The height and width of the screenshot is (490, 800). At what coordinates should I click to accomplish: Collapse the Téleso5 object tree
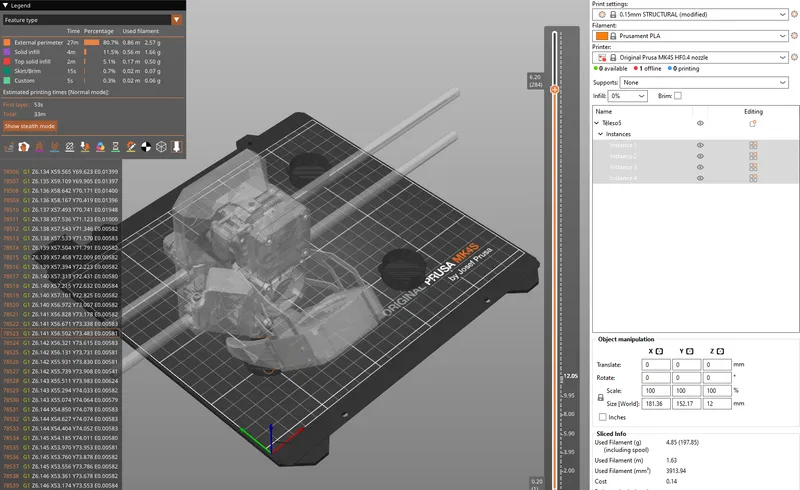point(597,123)
